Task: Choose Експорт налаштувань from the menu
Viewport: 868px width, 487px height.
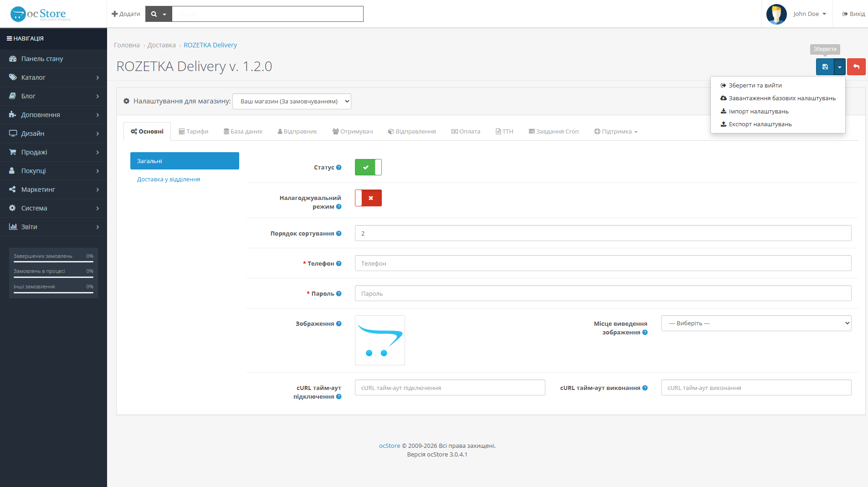Action: click(756, 124)
